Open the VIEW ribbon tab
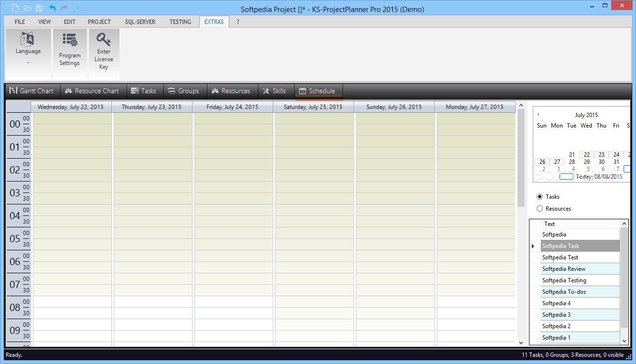 tap(44, 22)
